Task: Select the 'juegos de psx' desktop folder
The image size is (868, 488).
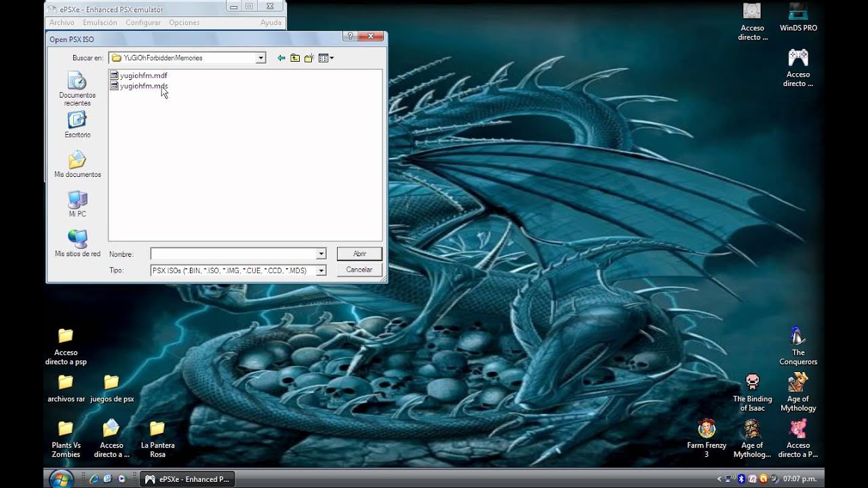Action: [112, 388]
